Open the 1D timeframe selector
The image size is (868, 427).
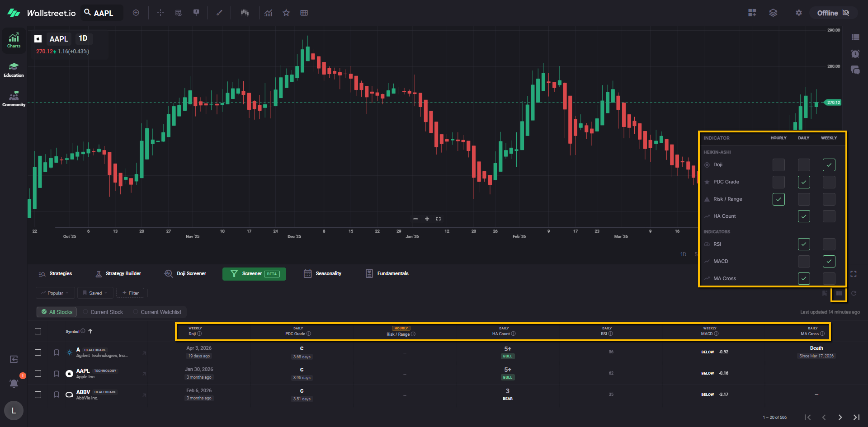(83, 38)
